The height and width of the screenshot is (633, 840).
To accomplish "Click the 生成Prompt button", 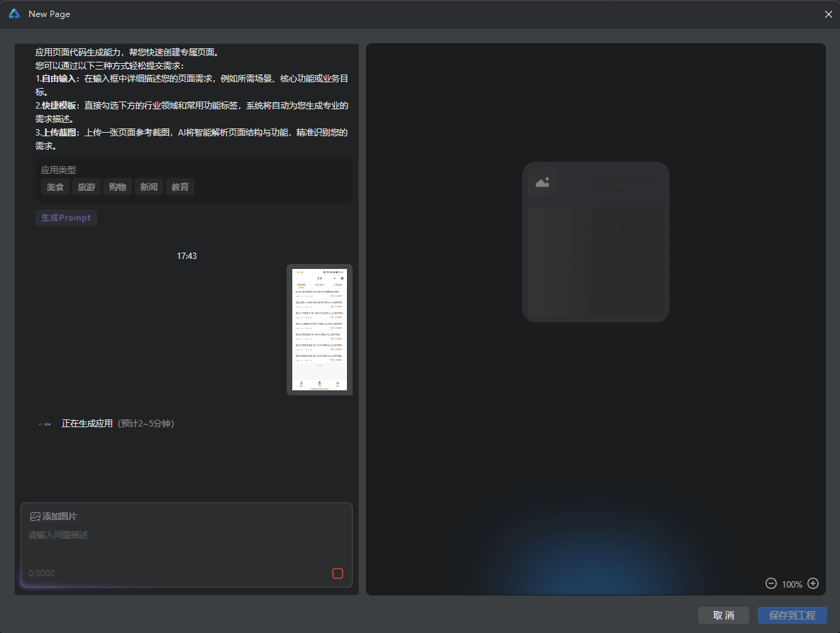I will pos(66,218).
